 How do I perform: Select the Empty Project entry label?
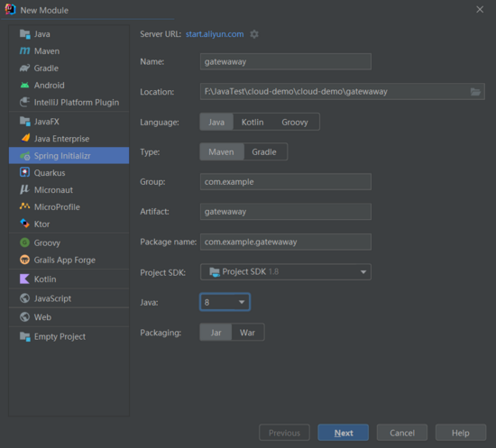(x=60, y=337)
